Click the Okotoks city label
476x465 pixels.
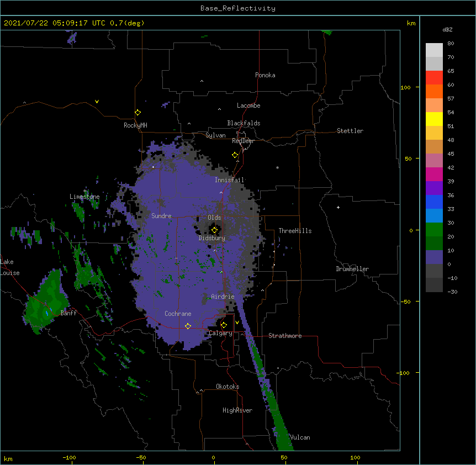(x=228, y=387)
